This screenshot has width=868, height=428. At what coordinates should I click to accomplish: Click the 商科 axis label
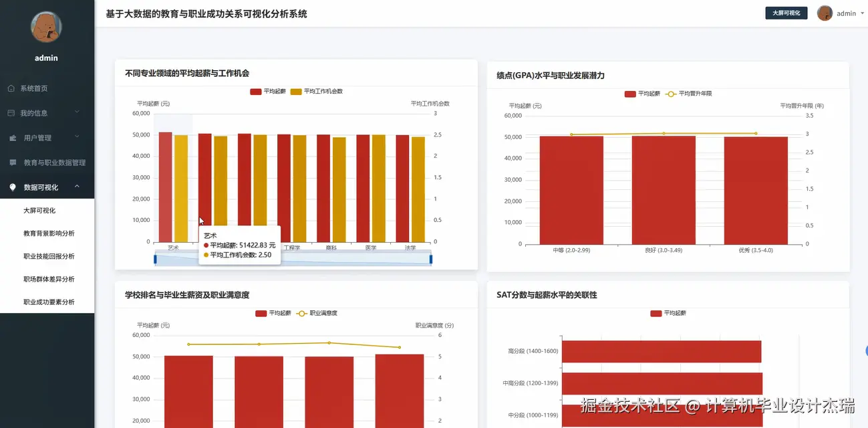click(331, 247)
